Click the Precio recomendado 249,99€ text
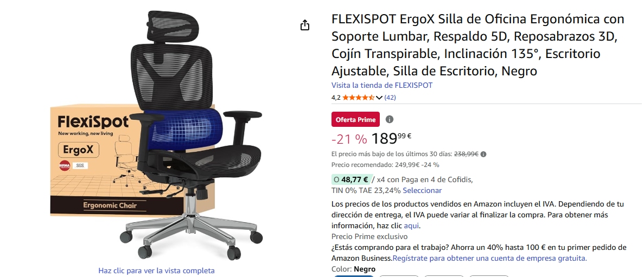Viewport: 644px width, 277px height. click(x=385, y=165)
